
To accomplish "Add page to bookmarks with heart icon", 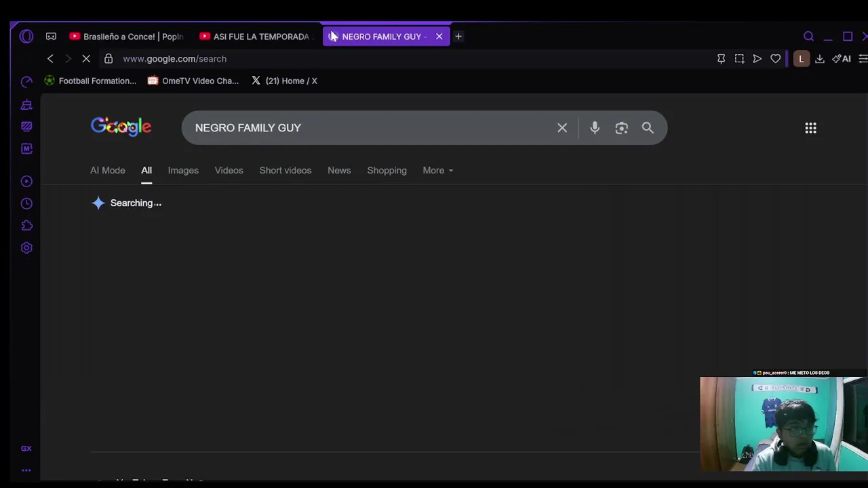I will (x=776, y=59).
